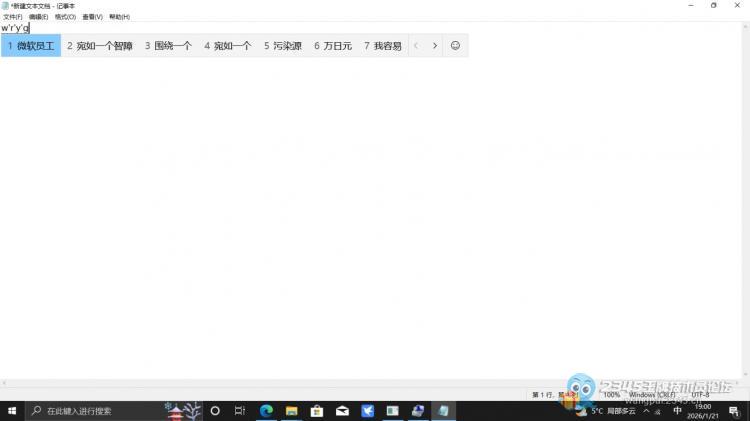This screenshot has height=421, width=750.
Task: Launch Microsoft Edge from taskbar
Action: tap(267, 411)
